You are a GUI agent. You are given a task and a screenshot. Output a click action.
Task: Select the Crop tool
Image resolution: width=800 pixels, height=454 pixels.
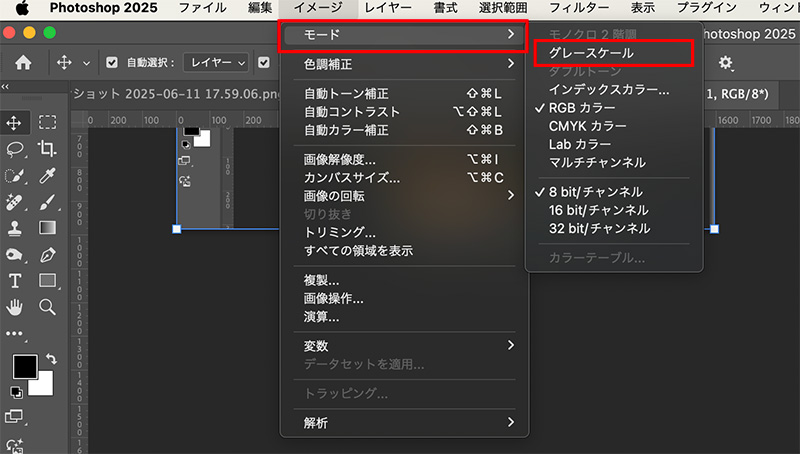click(x=47, y=149)
